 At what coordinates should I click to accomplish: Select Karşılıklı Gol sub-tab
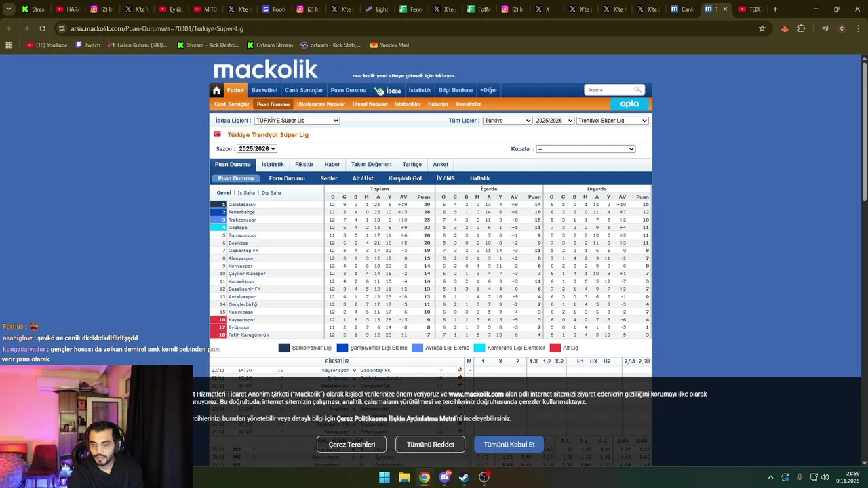coord(405,178)
